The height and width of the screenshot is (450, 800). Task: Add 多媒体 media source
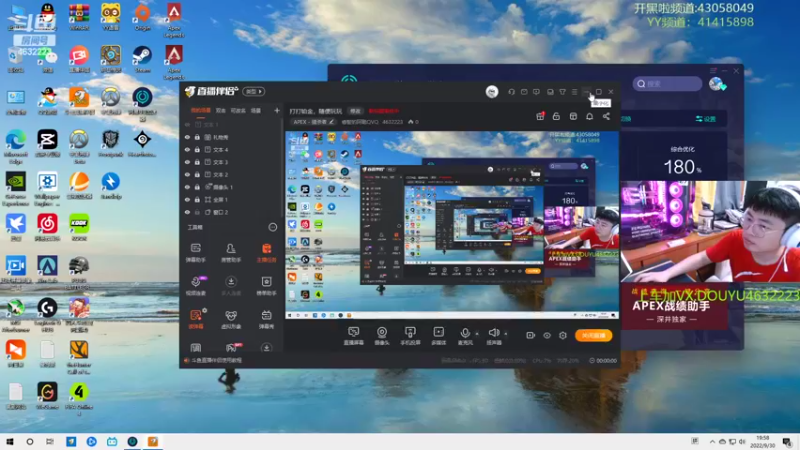(x=439, y=336)
